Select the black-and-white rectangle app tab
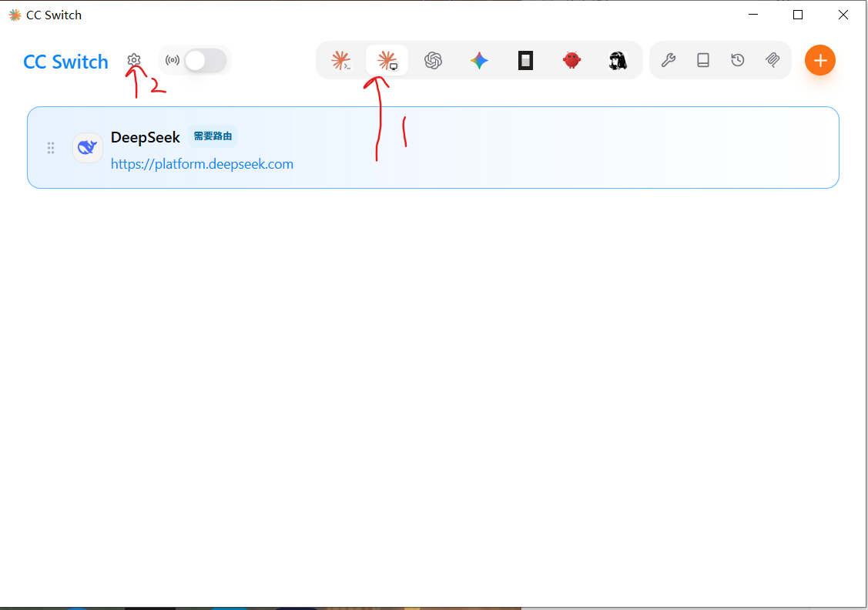Viewport: 868px width, 610px height. (525, 60)
